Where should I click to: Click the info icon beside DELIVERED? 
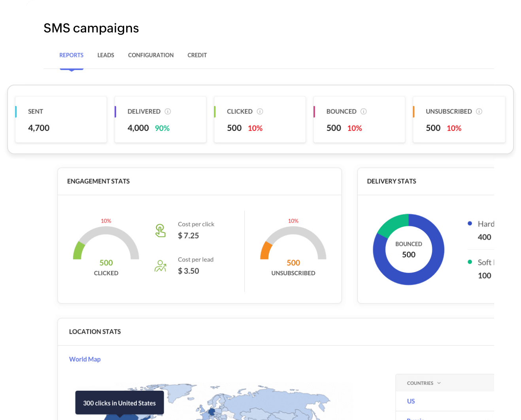(x=168, y=112)
